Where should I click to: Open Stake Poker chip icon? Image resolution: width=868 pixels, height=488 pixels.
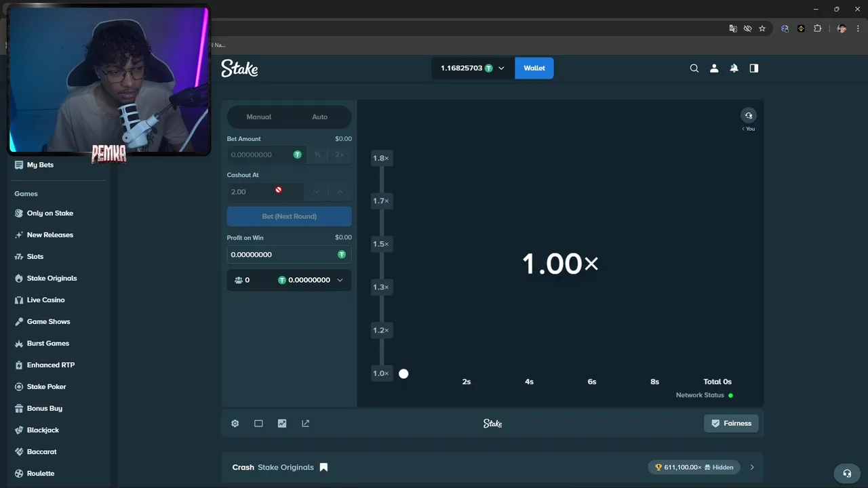(19, 386)
